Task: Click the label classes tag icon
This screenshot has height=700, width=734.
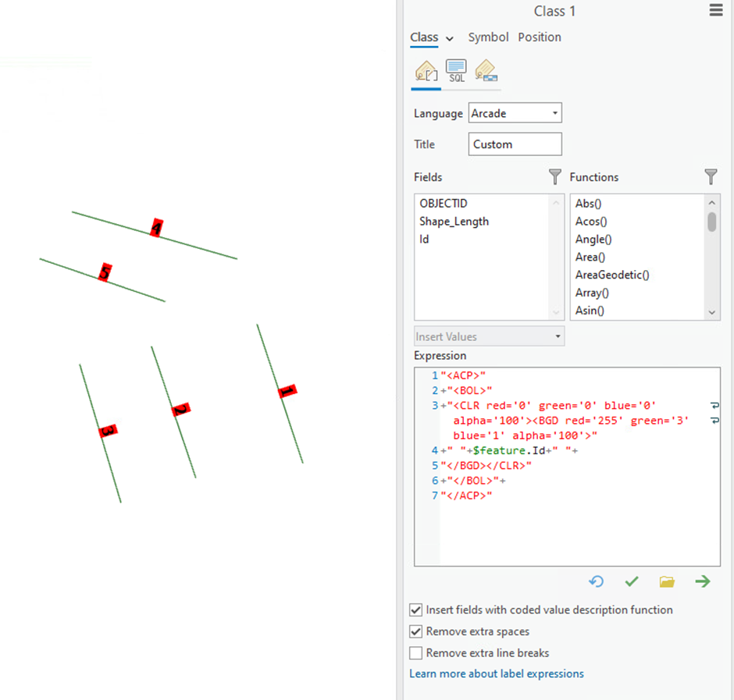Action: pos(486,70)
